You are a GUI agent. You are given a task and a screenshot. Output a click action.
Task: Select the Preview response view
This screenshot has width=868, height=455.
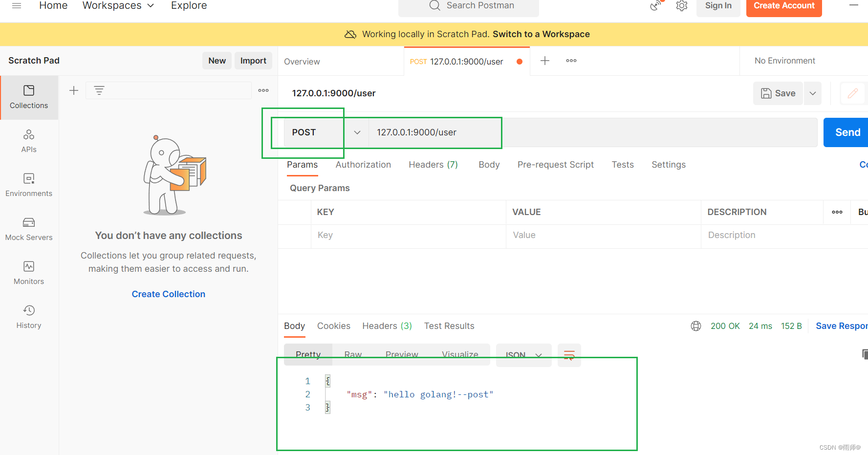(x=402, y=354)
